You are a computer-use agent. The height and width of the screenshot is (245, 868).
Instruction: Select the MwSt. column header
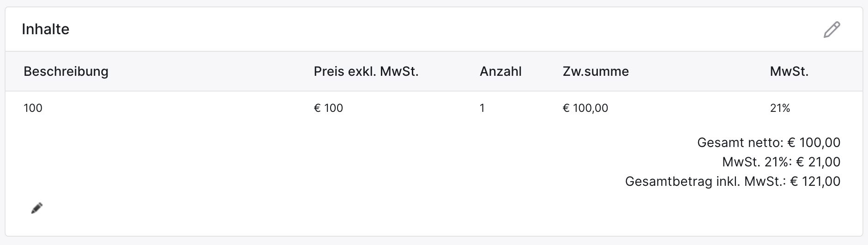point(789,71)
